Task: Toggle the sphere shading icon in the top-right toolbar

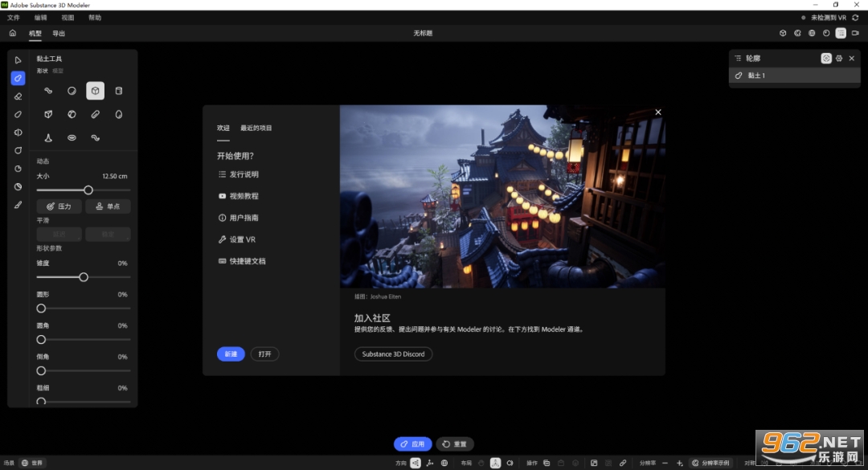Action: [x=826, y=33]
